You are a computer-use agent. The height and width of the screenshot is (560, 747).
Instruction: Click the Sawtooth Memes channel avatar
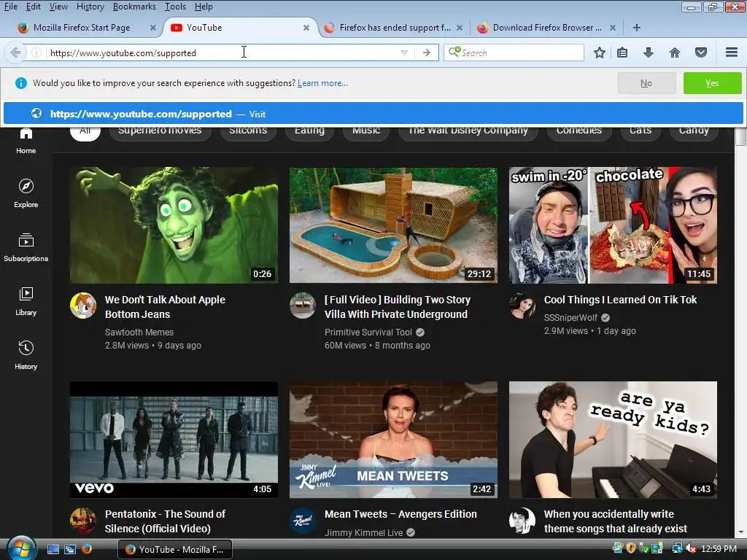pos(83,306)
